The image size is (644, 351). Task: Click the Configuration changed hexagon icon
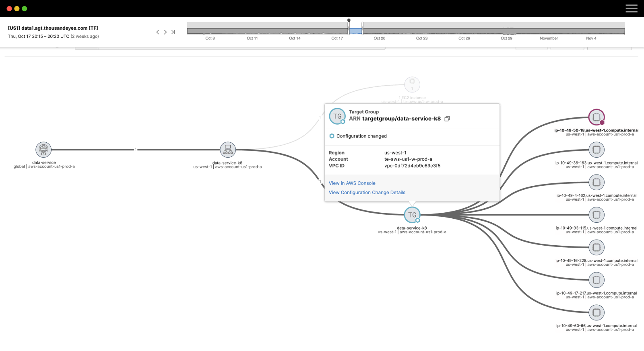tap(332, 136)
